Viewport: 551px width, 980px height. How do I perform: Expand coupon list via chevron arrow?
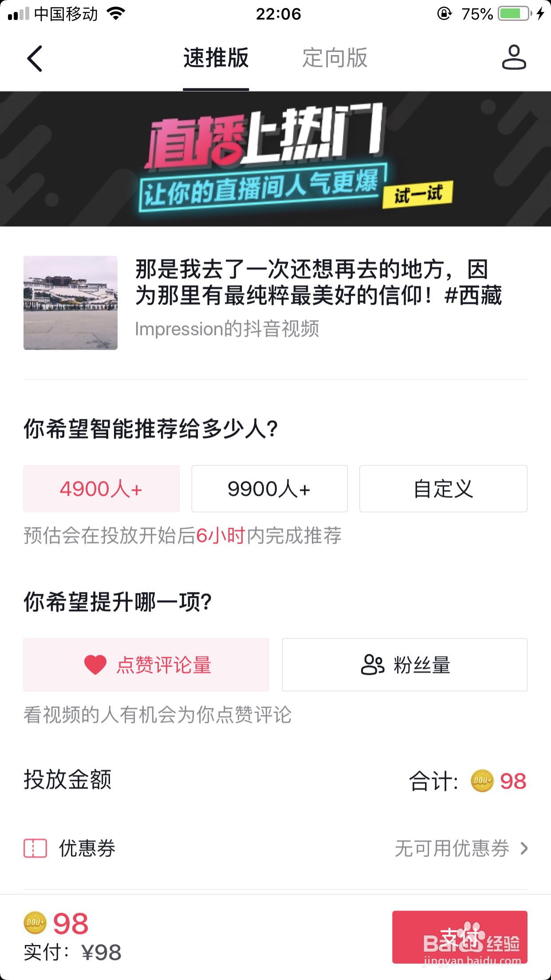[x=524, y=848]
